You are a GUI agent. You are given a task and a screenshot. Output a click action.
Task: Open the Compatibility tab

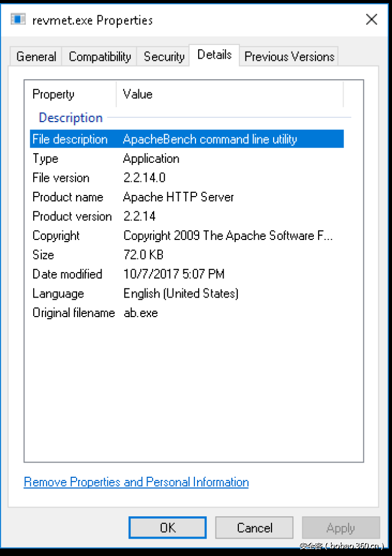pos(100,56)
